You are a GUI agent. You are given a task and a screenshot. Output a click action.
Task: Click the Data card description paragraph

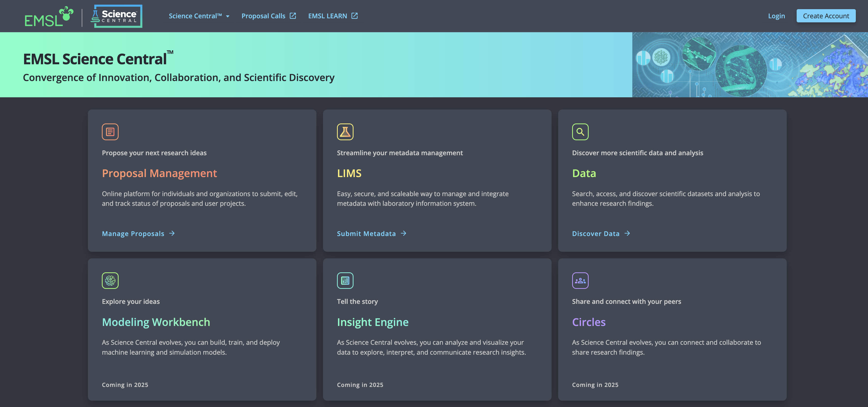[666, 199]
